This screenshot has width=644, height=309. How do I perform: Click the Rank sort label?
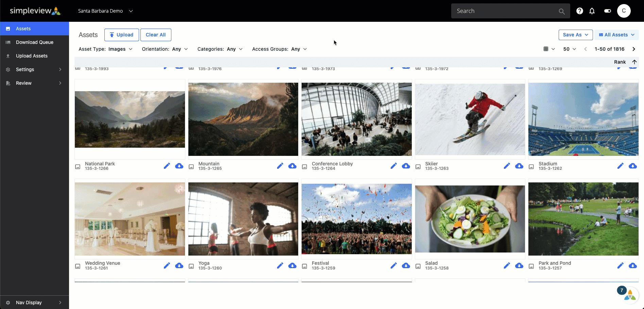point(620,62)
